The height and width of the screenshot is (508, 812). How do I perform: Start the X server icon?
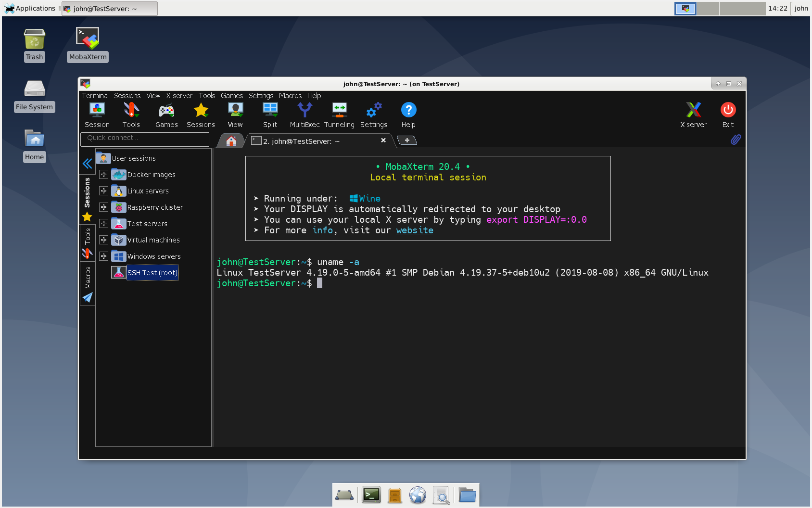[693, 115]
